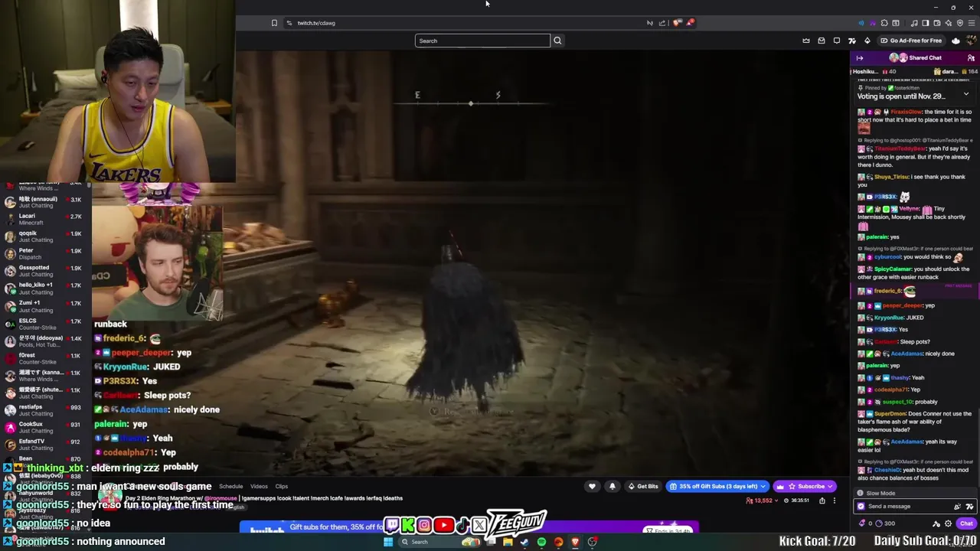Image resolution: width=980 pixels, height=551 pixels.
Task: Collapse chat with the arrow icon
Action: tap(860, 58)
